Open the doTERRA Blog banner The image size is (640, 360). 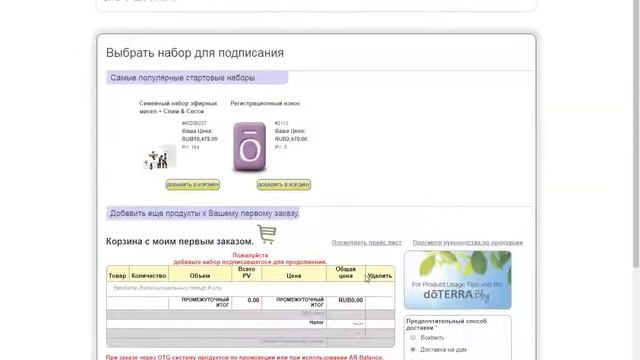pyautogui.click(x=458, y=280)
